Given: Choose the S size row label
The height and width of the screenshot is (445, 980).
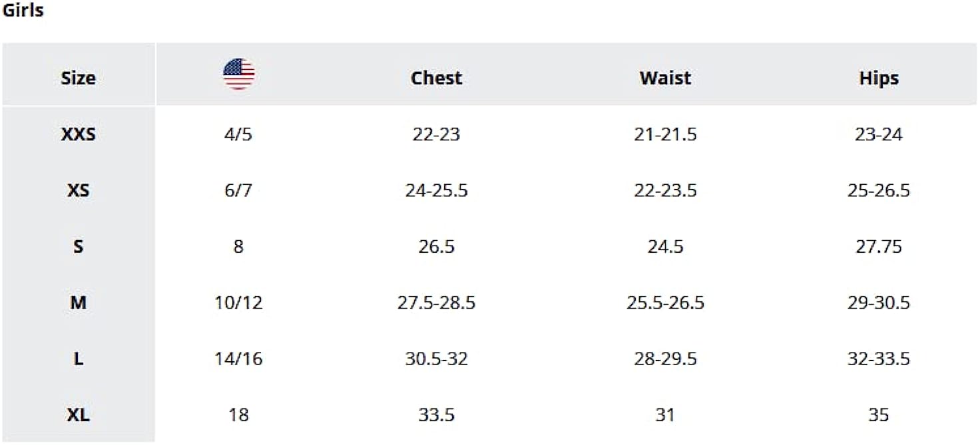Looking at the screenshot, I should point(78,247).
